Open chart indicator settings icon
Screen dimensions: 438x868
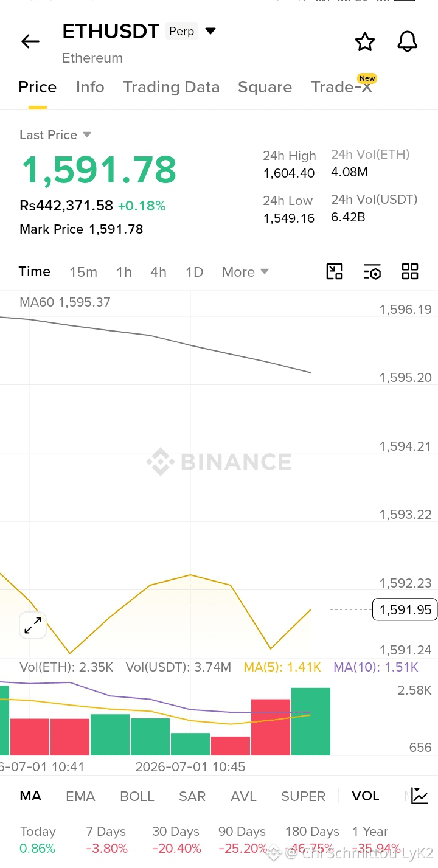[x=372, y=272]
